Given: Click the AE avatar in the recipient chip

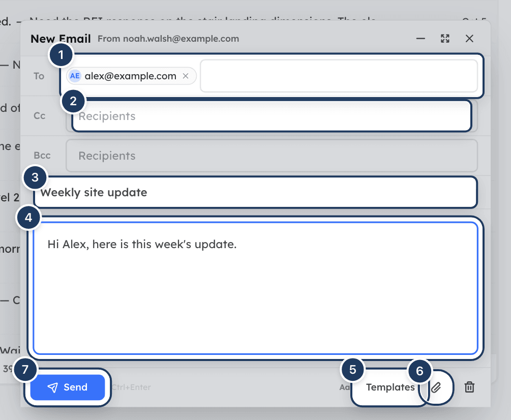Looking at the screenshot, I should [75, 76].
